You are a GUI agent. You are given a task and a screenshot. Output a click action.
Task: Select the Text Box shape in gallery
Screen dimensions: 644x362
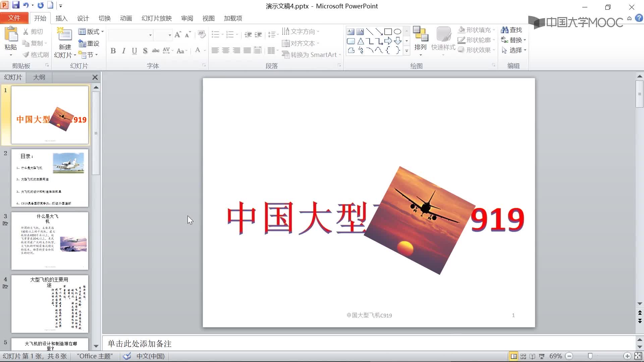pos(351,32)
